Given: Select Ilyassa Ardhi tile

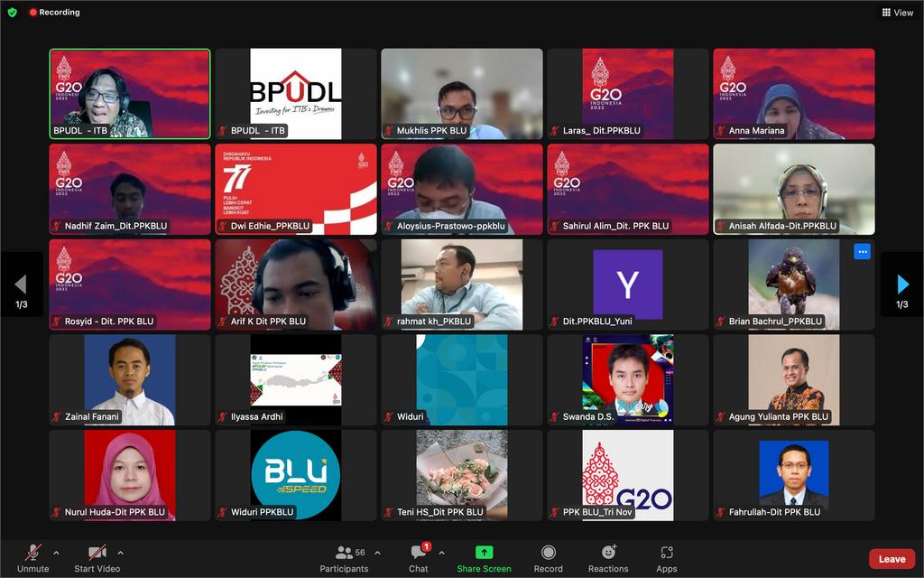Looking at the screenshot, I should coord(296,380).
